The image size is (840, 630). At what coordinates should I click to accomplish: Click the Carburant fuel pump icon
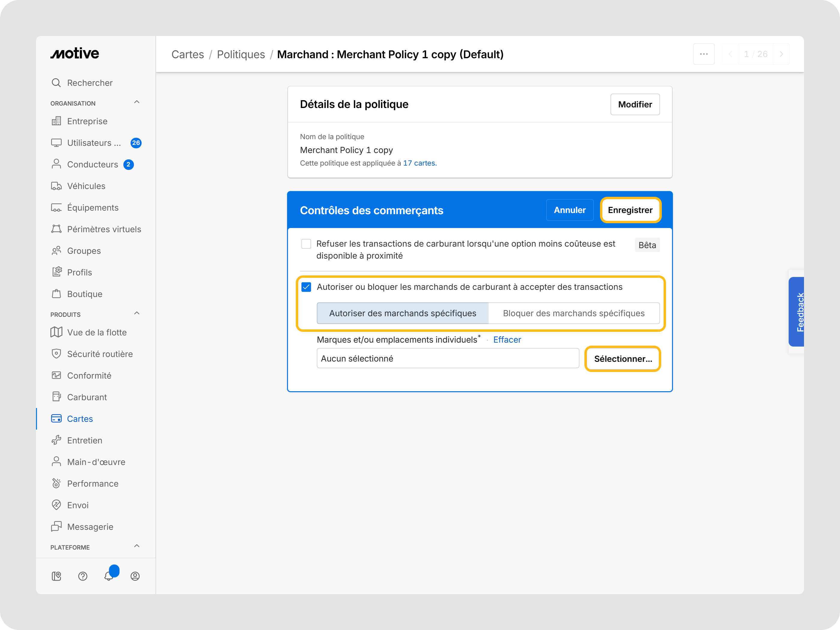(56, 397)
